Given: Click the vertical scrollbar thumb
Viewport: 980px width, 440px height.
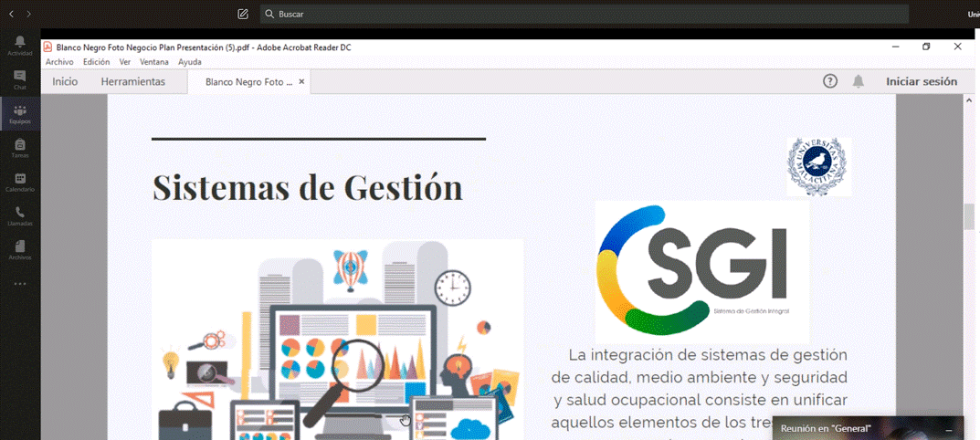Looking at the screenshot, I should click(969, 216).
